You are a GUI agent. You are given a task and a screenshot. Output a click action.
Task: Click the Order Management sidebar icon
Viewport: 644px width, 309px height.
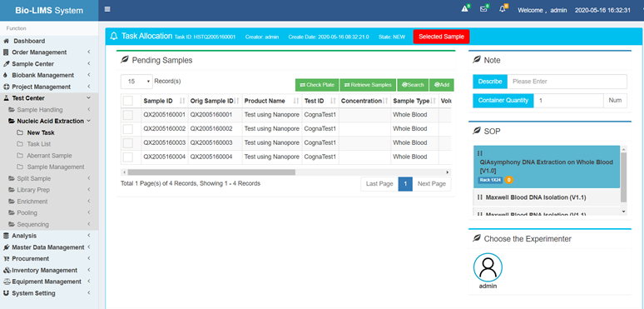[6, 52]
